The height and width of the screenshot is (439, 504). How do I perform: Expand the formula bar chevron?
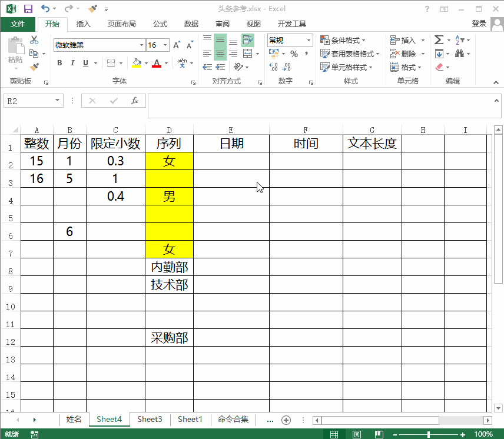496,101
